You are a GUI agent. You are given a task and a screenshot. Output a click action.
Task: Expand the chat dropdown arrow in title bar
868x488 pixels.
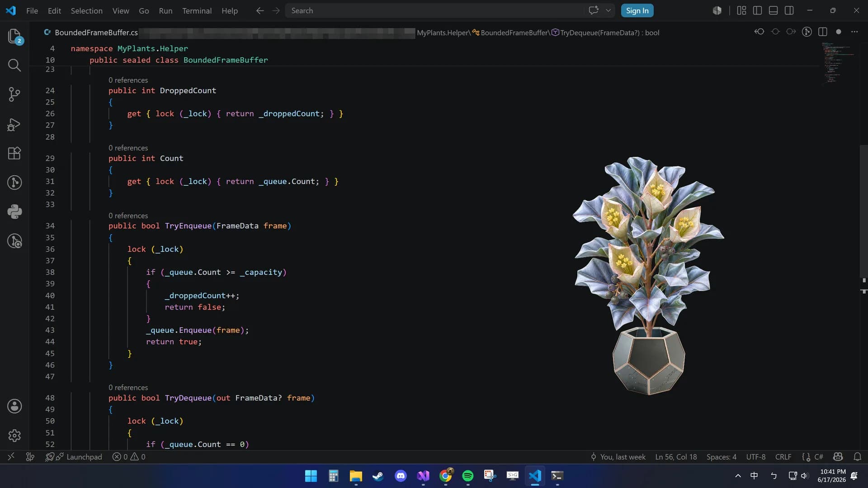[609, 10]
